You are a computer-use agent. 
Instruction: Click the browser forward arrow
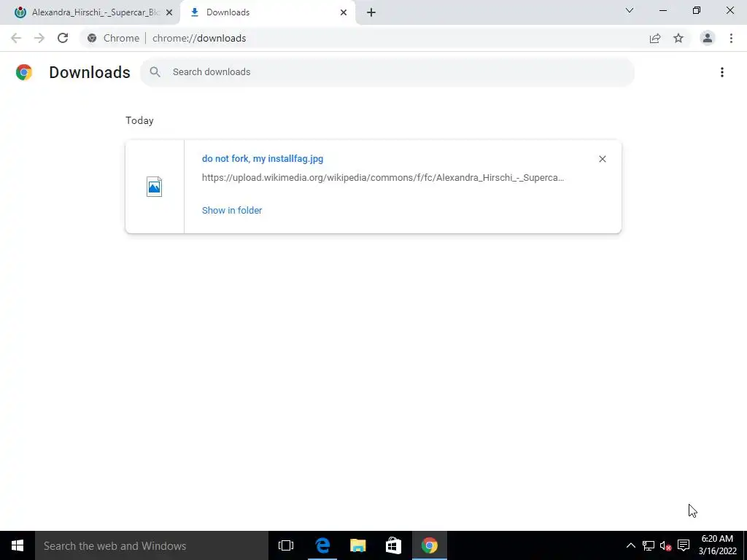pos(39,38)
